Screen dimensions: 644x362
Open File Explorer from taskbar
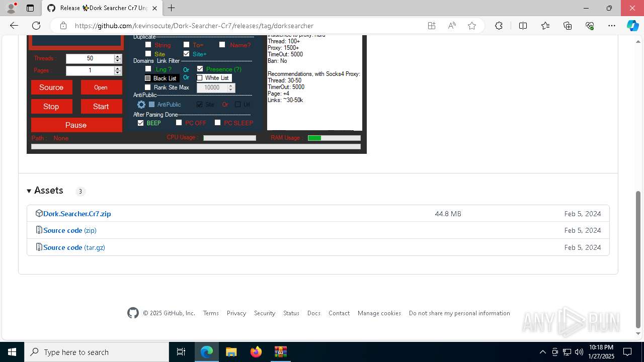tap(231, 352)
